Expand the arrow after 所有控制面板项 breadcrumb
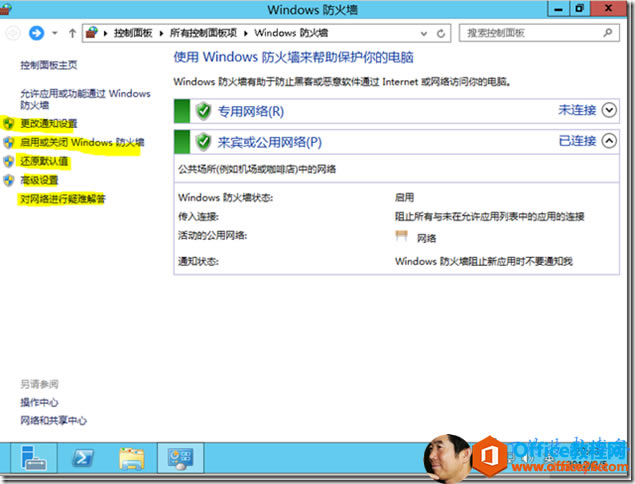635x484 pixels. [x=245, y=33]
